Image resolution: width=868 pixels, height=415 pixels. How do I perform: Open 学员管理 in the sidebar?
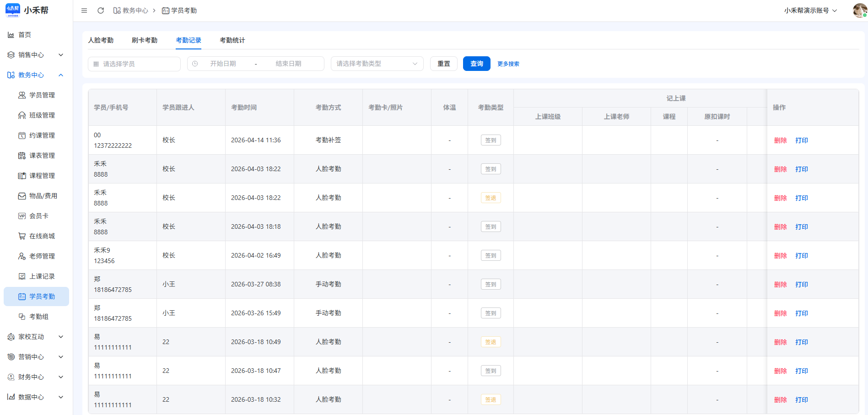[42, 95]
